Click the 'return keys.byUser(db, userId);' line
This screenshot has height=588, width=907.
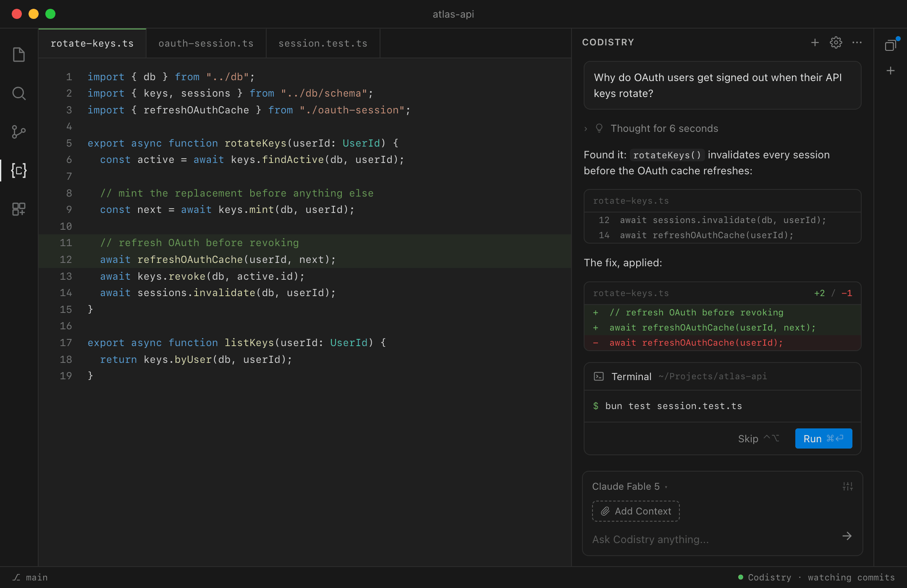tap(196, 360)
